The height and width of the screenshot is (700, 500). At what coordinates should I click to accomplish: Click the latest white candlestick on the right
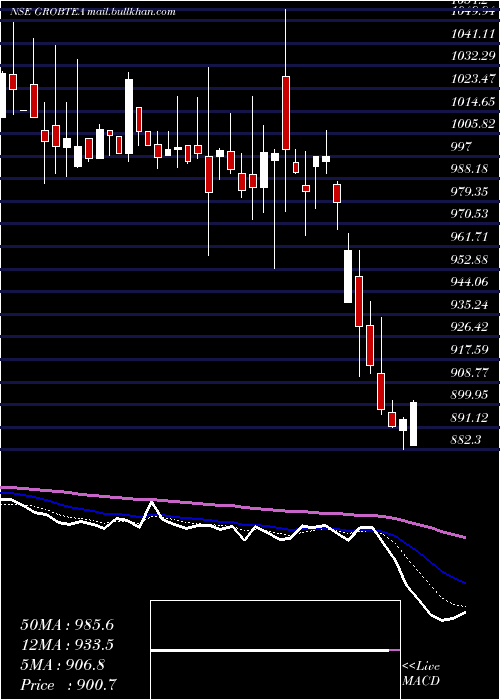tap(413, 423)
